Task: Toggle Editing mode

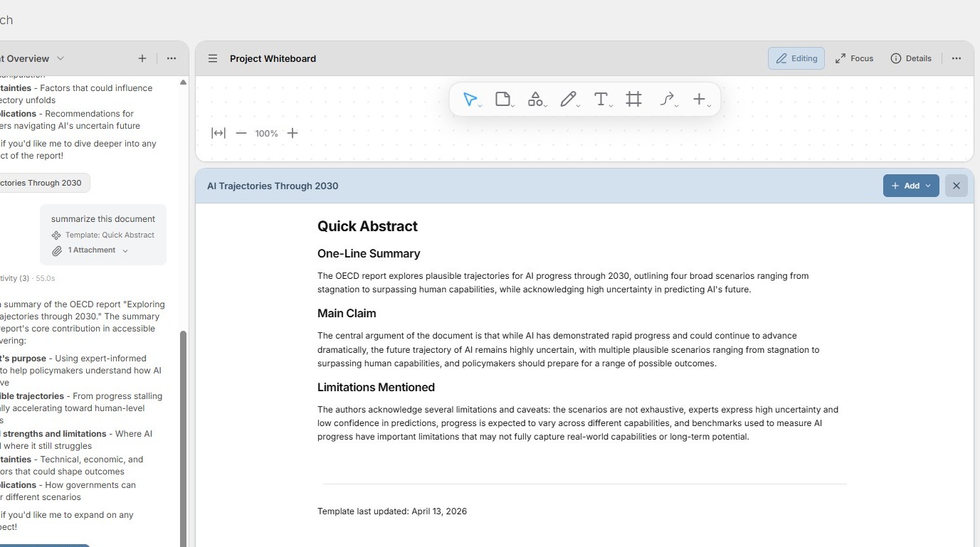Action: [x=796, y=58]
